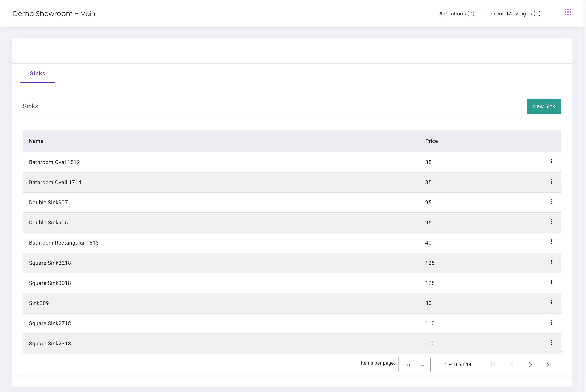Image resolution: width=586 pixels, height=392 pixels.
Task: Click the price 100 cell
Action: (x=430, y=344)
